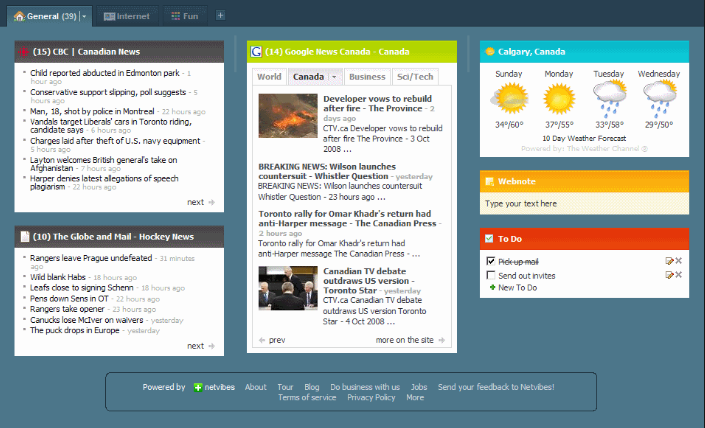The height and width of the screenshot is (428, 705).
Task: Open Send your feedback to Netvibes link
Action: [496, 387]
